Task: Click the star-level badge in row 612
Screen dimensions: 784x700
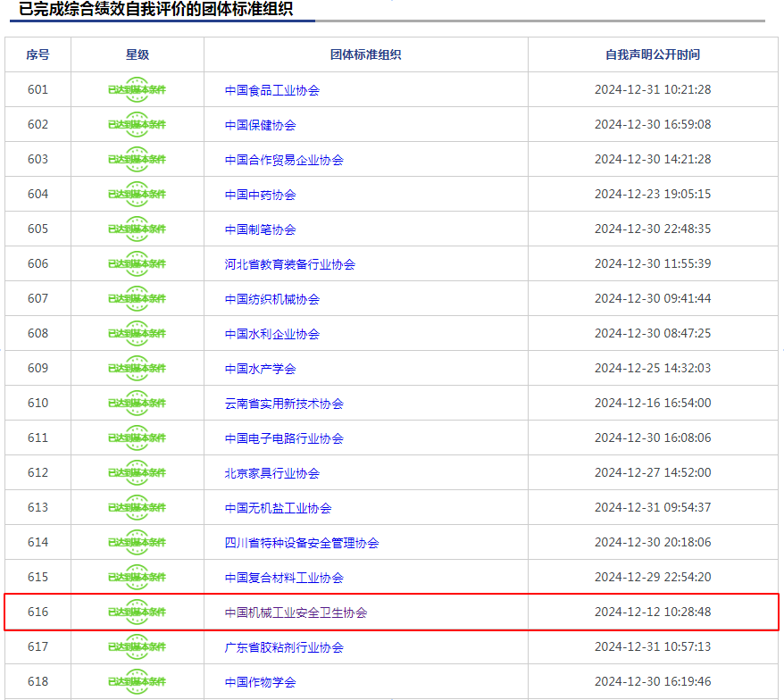Action: tap(137, 472)
